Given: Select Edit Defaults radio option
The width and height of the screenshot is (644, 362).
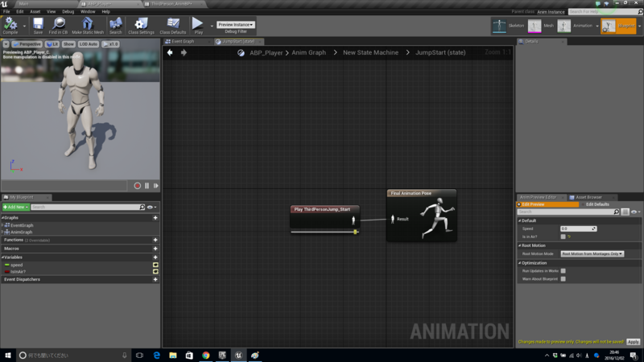Looking at the screenshot, I should tap(597, 204).
